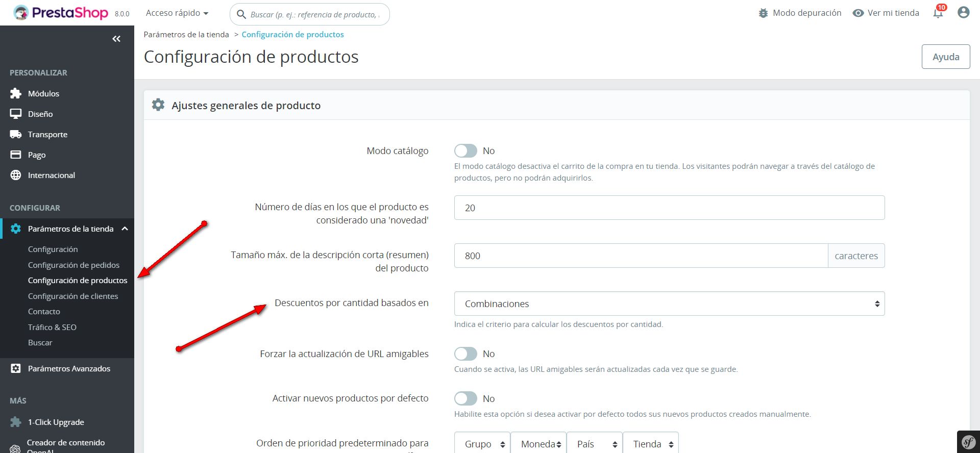Click the novedad days input field
980x453 pixels.
pos(669,208)
